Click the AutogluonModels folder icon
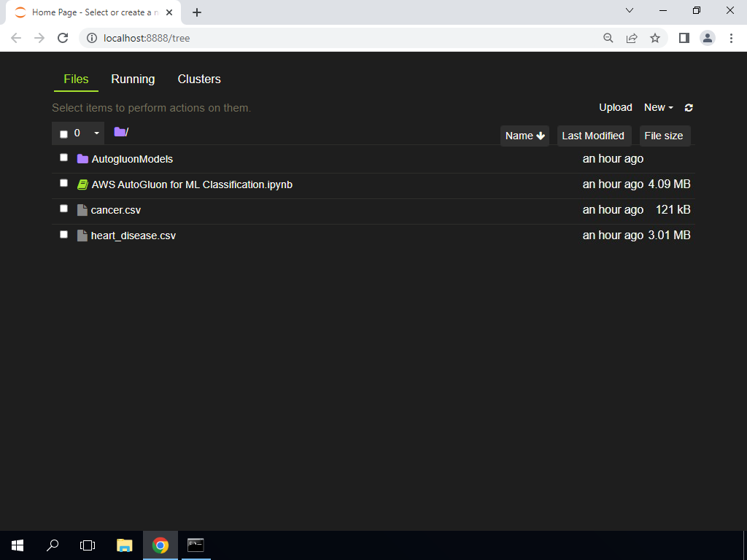This screenshot has height=560, width=747. pyautogui.click(x=83, y=158)
